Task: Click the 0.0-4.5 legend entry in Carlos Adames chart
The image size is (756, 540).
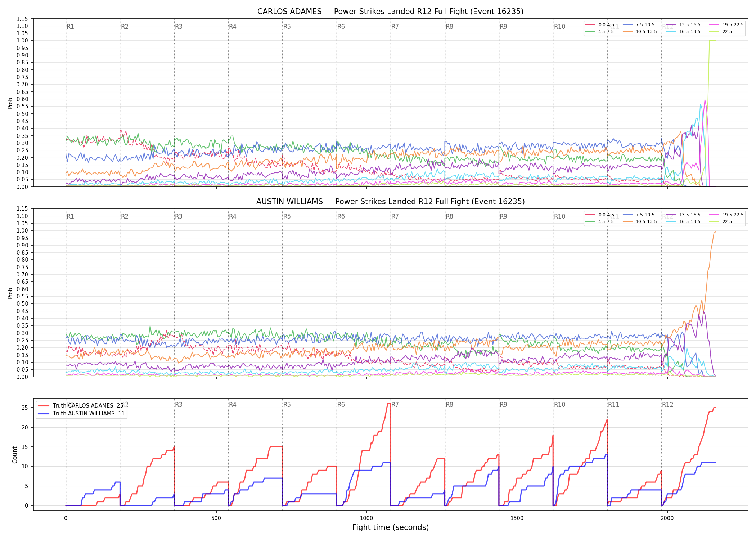Action: click(x=600, y=25)
